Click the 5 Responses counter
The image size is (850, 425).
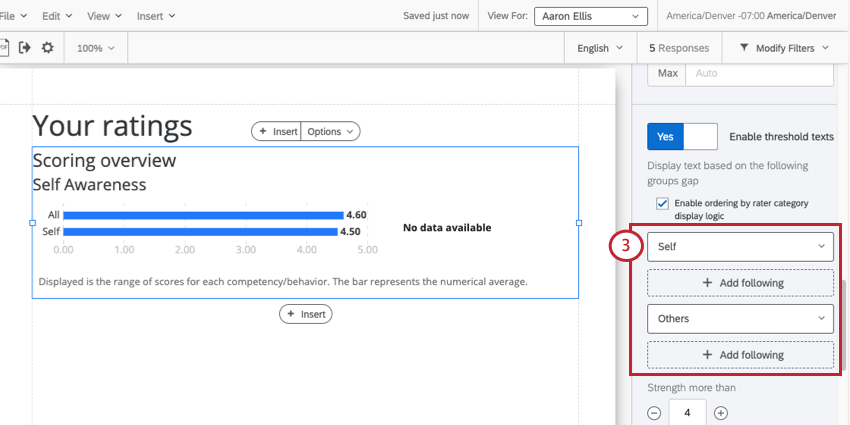(679, 48)
